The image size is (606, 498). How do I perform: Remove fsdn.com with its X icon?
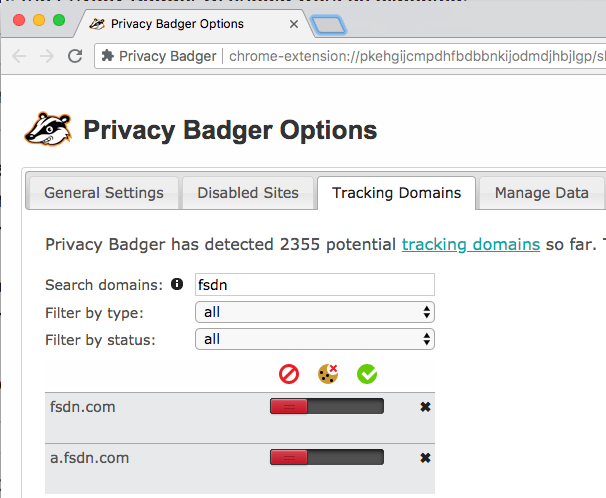tap(425, 407)
